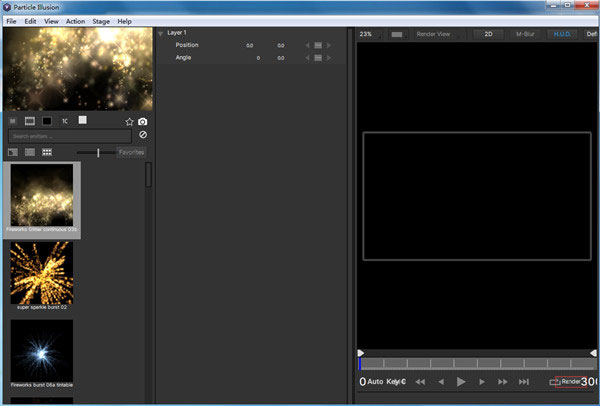Jump to the last frame
Screen dimensions: 600x406
(524, 382)
